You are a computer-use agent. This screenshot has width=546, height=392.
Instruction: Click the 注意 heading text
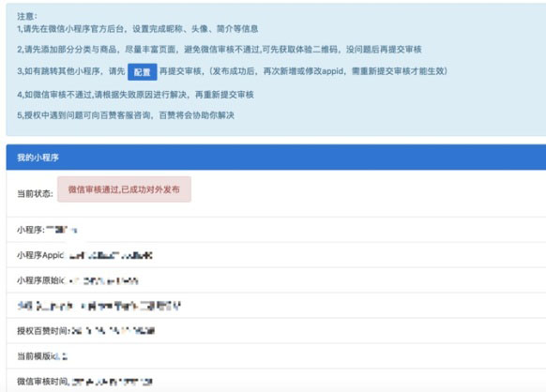pyautogui.click(x=27, y=16)
